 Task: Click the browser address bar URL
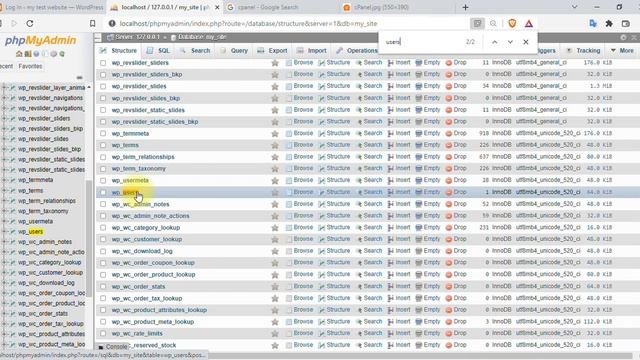(248, 24)
